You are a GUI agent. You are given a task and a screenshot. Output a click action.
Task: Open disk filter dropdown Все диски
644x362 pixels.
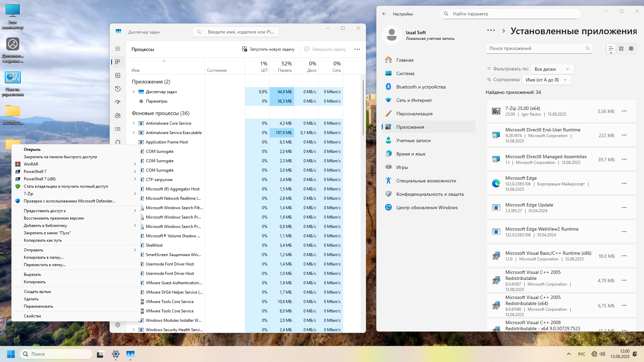[x=552, y=69]
